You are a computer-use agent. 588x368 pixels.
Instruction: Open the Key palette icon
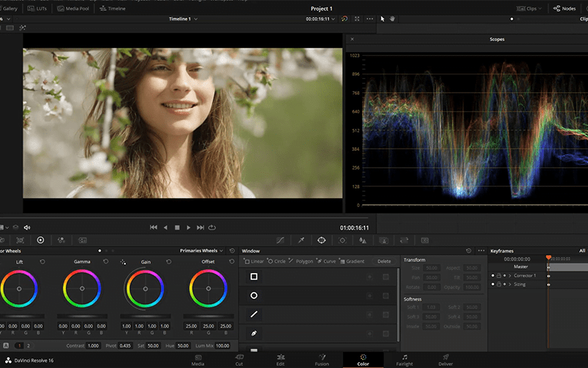click(x=383, y=241)
